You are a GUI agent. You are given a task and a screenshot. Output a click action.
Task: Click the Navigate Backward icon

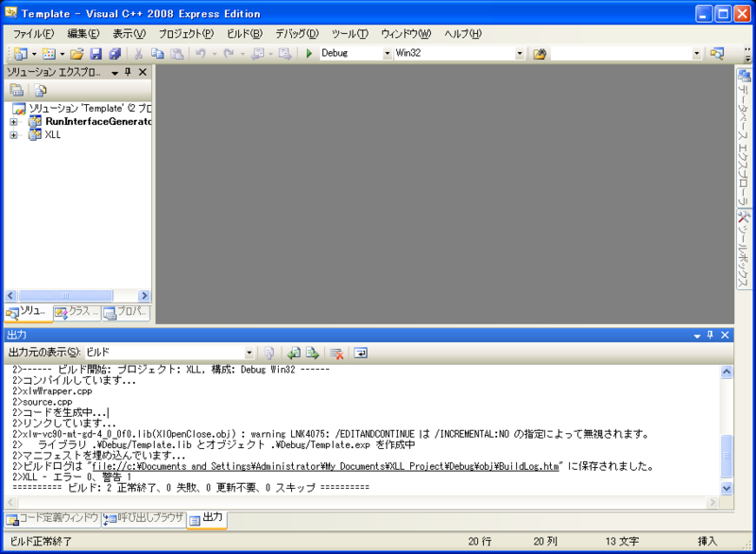pyautogui.click(x=258, y=54)
